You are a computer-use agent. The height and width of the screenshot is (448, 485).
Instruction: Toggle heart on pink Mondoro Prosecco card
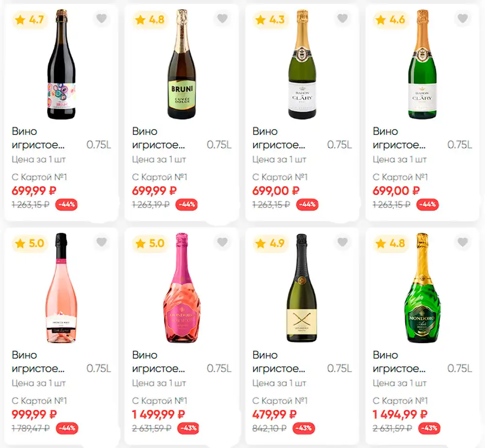(x=222, y=242)
